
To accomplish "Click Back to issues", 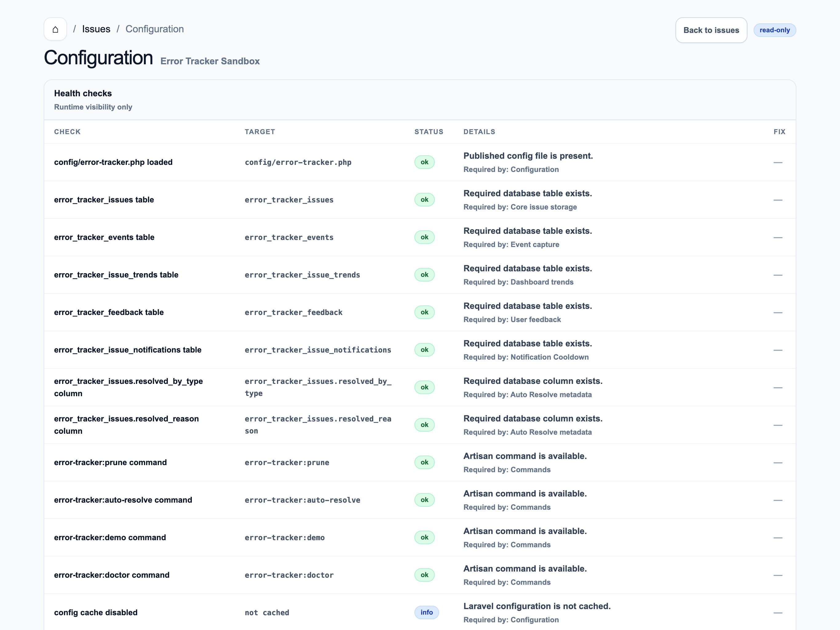I will pos(711,30).
